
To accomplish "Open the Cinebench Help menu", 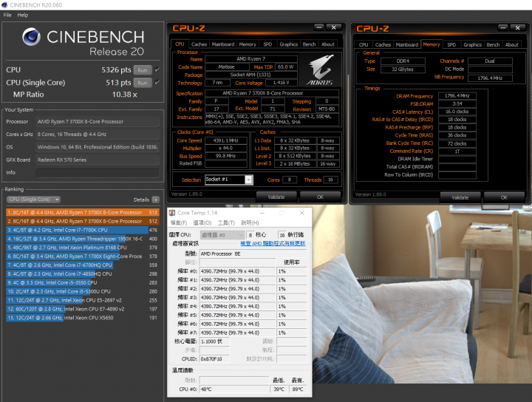I will (x=23, y=15).
